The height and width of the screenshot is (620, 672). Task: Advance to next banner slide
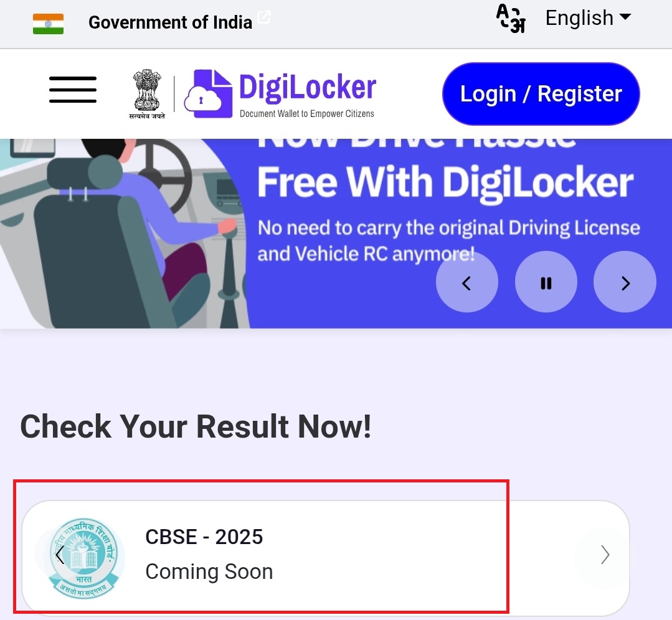coord(625,283)
